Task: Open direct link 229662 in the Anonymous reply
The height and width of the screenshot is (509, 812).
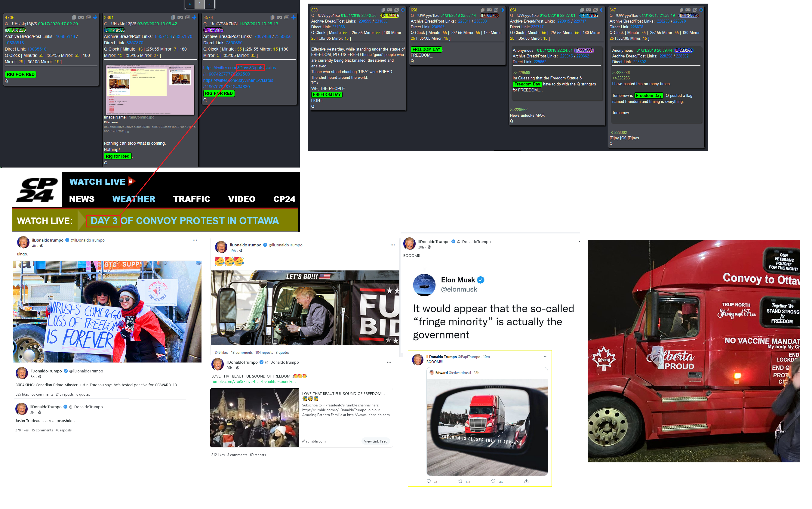Action: [540, 62]
